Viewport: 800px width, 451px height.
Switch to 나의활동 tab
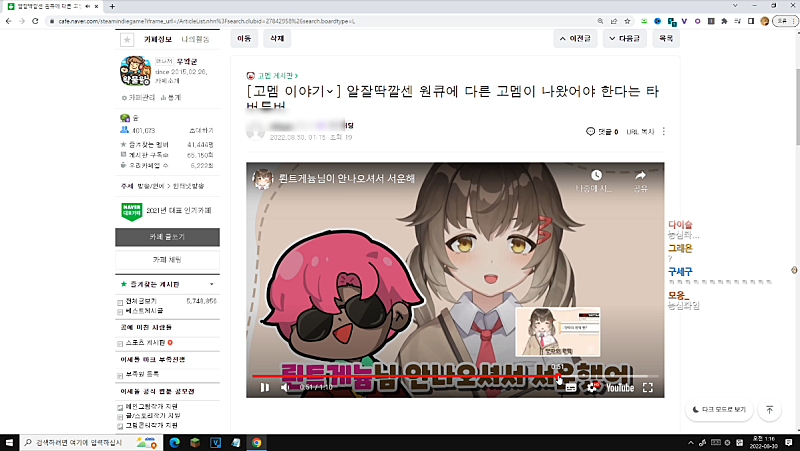195,39
